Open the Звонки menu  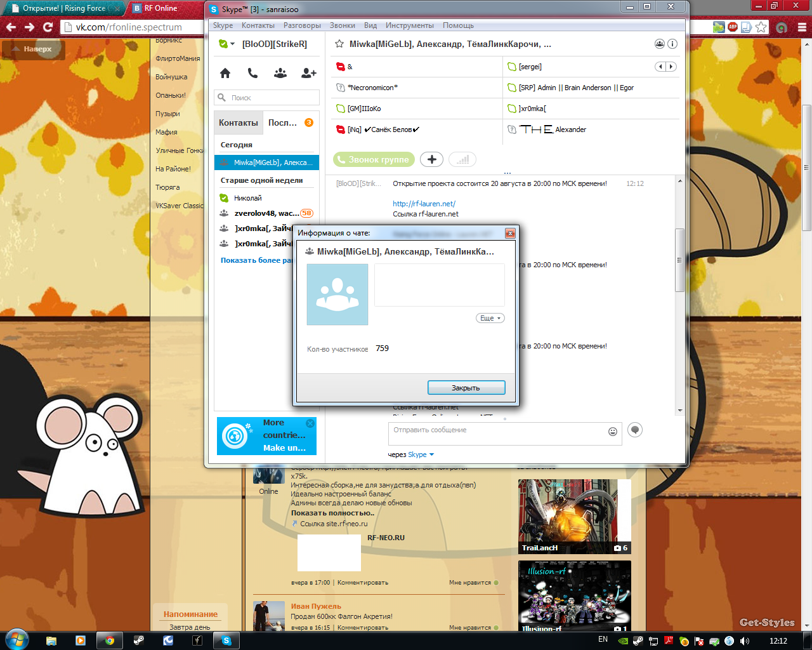pyautogui.click(x=343, y=25)
